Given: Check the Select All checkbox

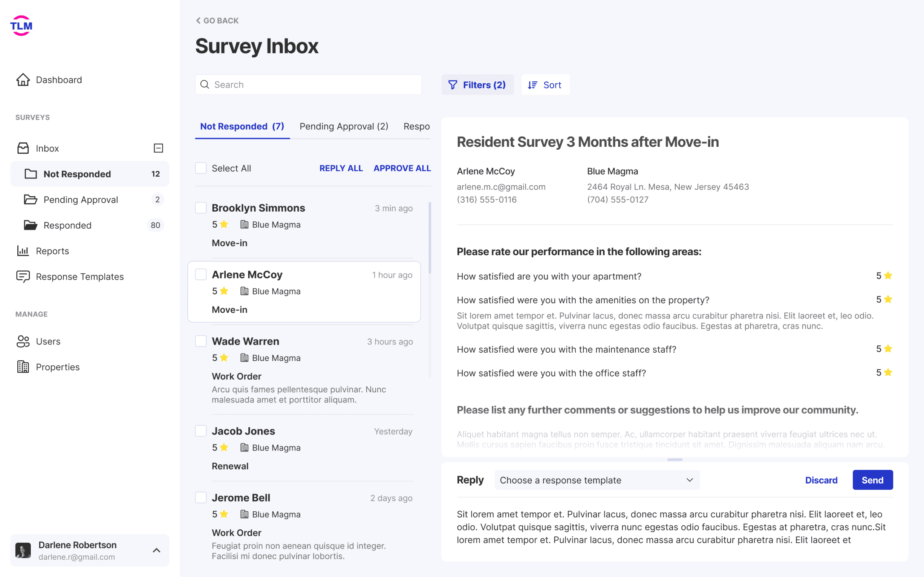Looking at the screenshot, I should pos(201,168).
